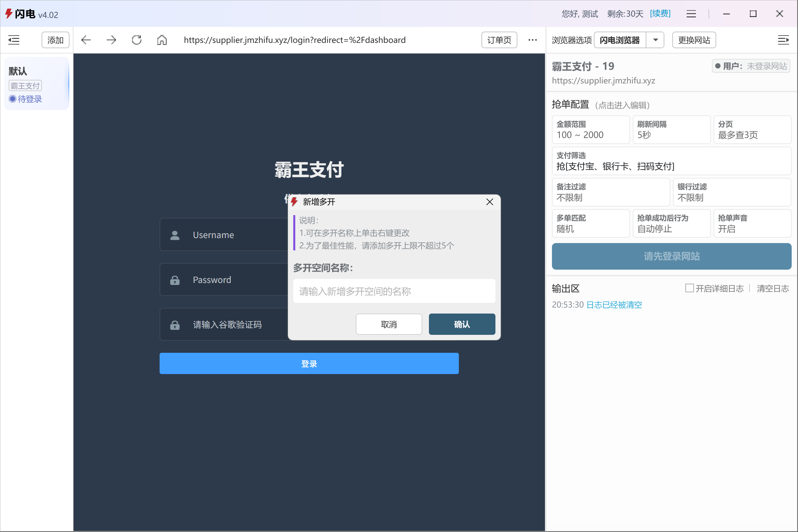This screenshot has width=798, height=532.
Task: Focus the 多开空间名称 input field
Action: pyautogui.click(x=394, y=291)
